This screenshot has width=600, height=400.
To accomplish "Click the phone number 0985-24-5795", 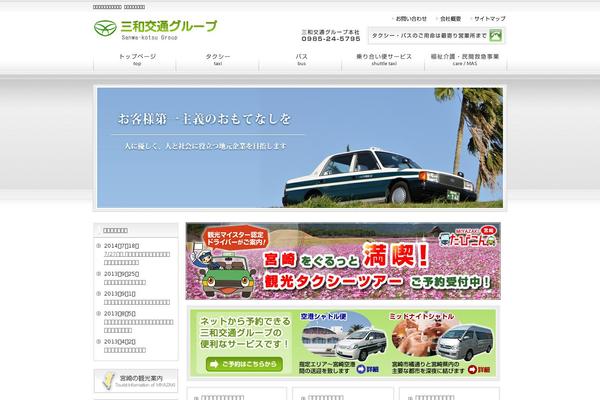I will point(331,39).
